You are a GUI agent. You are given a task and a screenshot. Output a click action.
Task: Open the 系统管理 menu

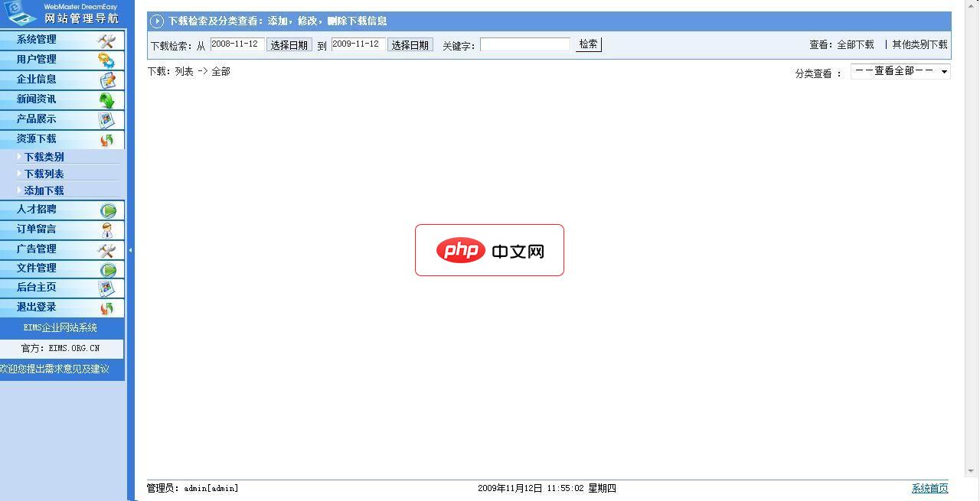62,40
